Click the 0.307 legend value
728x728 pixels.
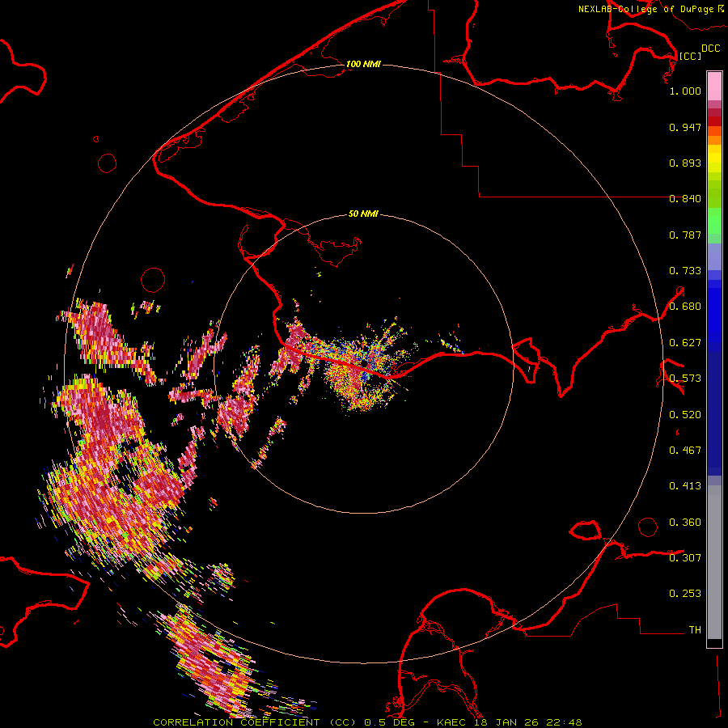click(x=685, y=557)
